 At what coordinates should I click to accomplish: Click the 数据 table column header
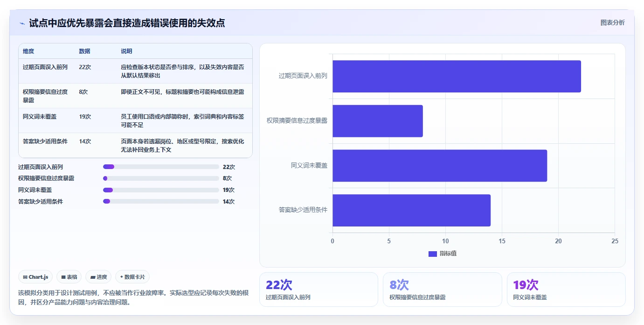85,51
